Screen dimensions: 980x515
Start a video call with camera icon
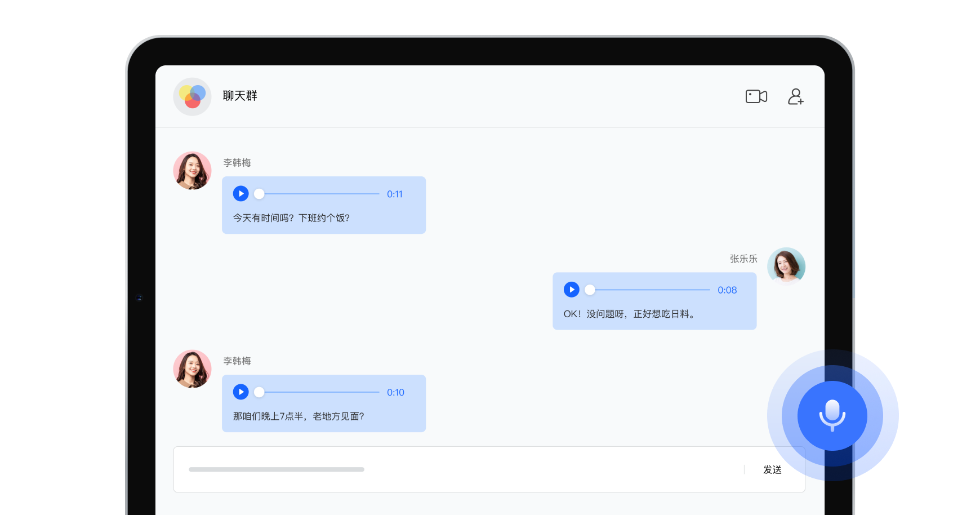[756, 96]
